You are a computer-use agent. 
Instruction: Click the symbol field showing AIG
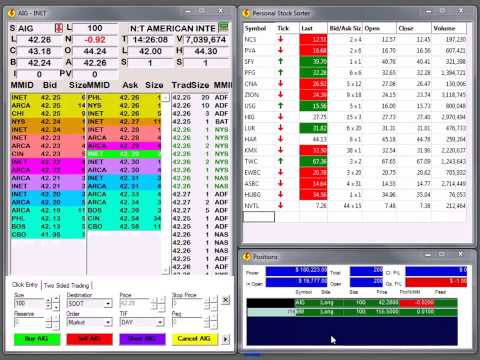click(x=35, y=28)
